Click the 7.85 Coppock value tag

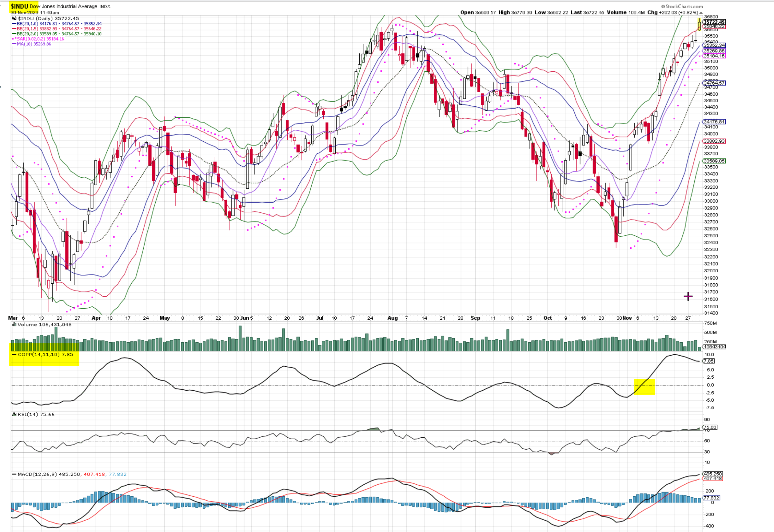(708, 361)
